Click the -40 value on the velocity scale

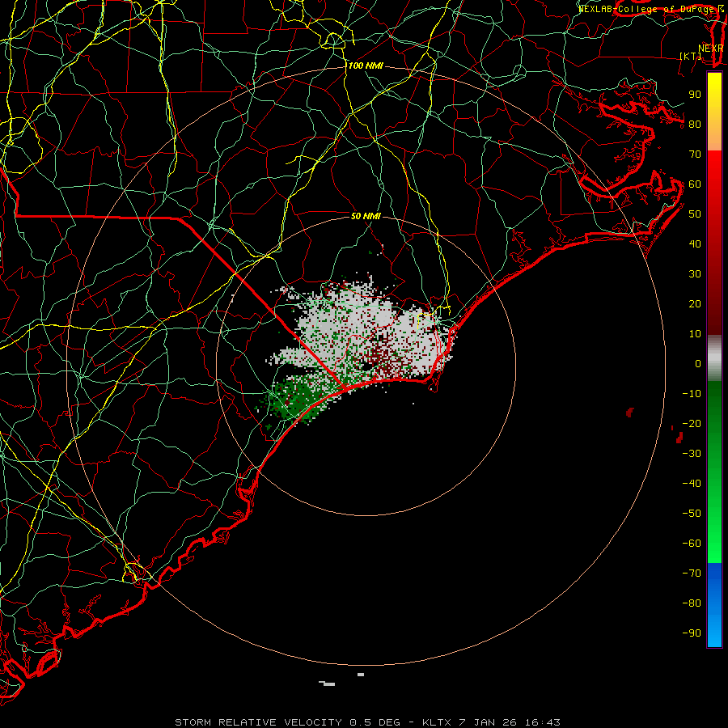(x=692, y=484)
